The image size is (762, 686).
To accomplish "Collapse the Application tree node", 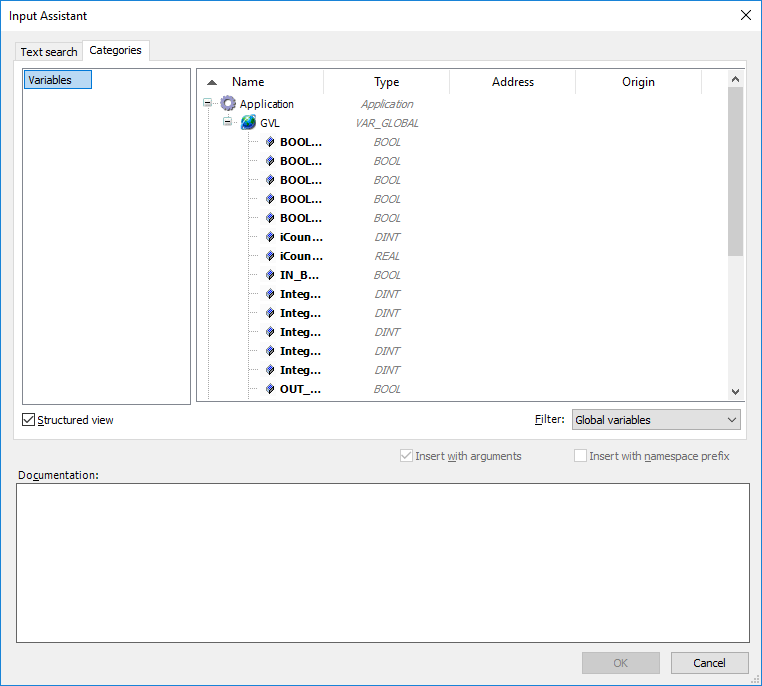I will pyautogui.click(x=208, y=104).
